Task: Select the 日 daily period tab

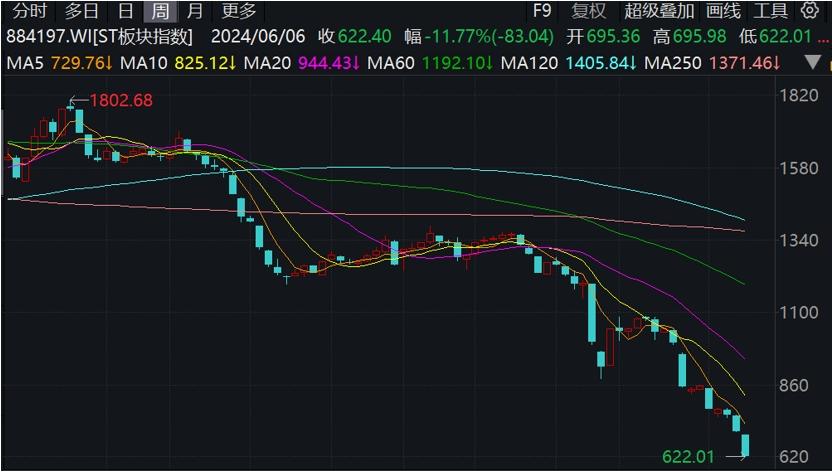Action: 126,11
